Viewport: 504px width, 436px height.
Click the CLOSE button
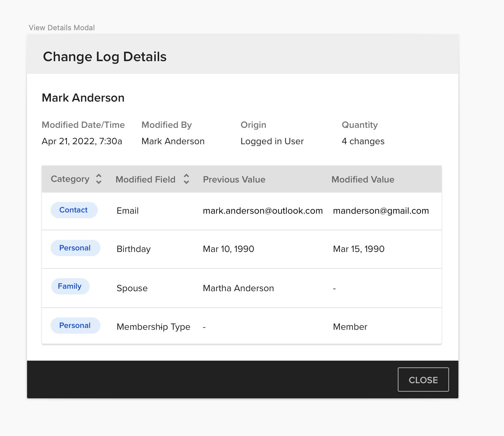tap(423, 379)
